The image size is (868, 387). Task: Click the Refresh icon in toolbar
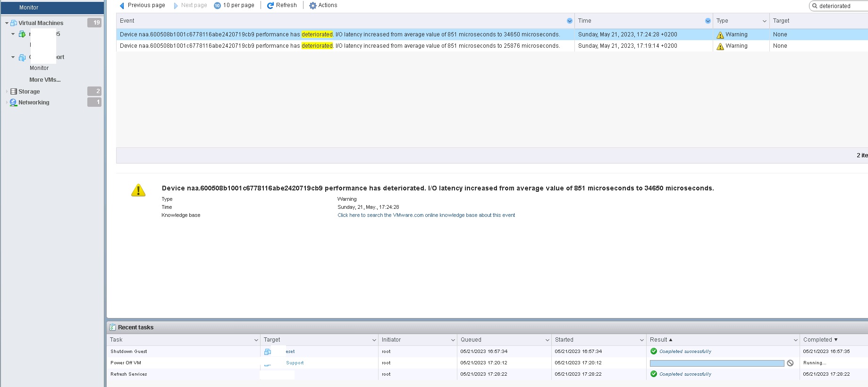pos(270,6)
